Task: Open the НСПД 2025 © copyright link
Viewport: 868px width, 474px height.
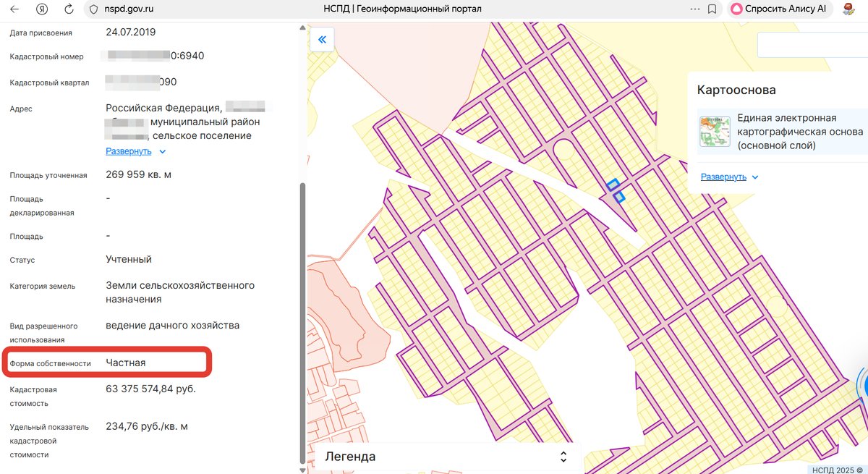Action: coord(836,468)
